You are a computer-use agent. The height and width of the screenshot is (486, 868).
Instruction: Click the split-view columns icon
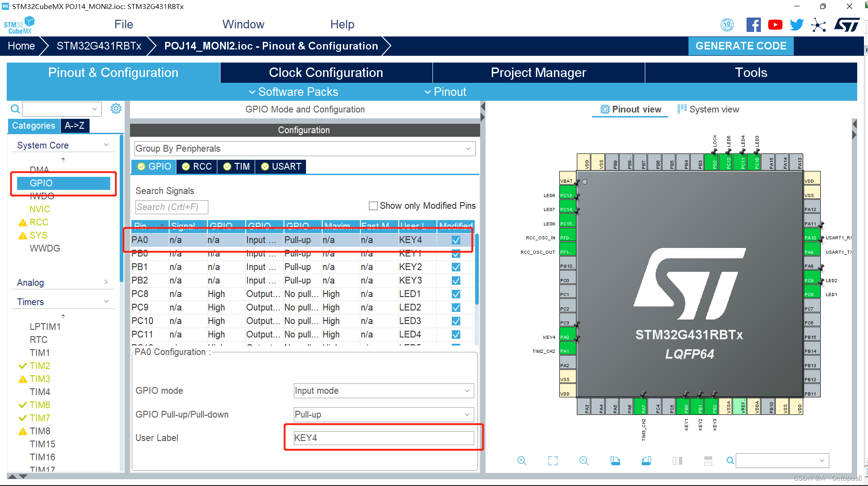coord(677,460)
